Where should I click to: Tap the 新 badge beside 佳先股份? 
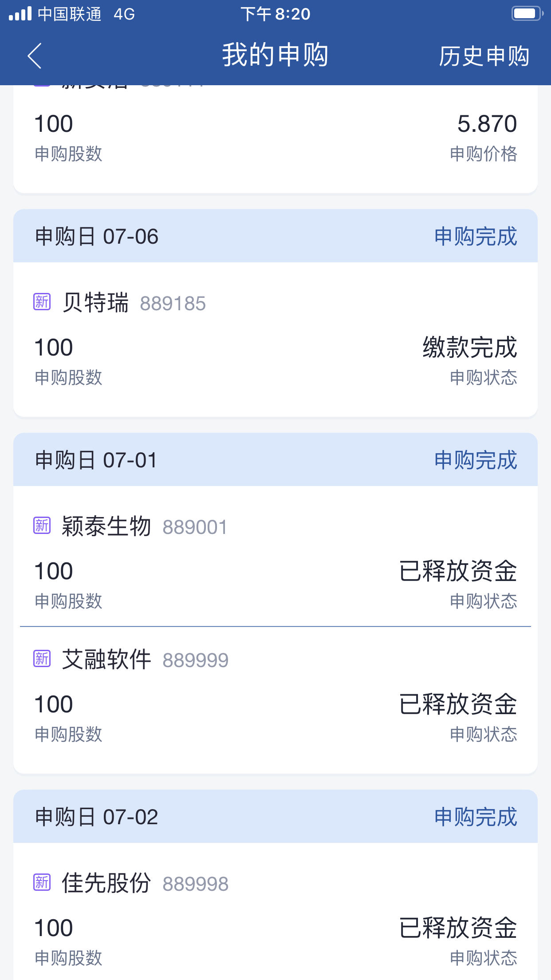(x=42, y=883)
